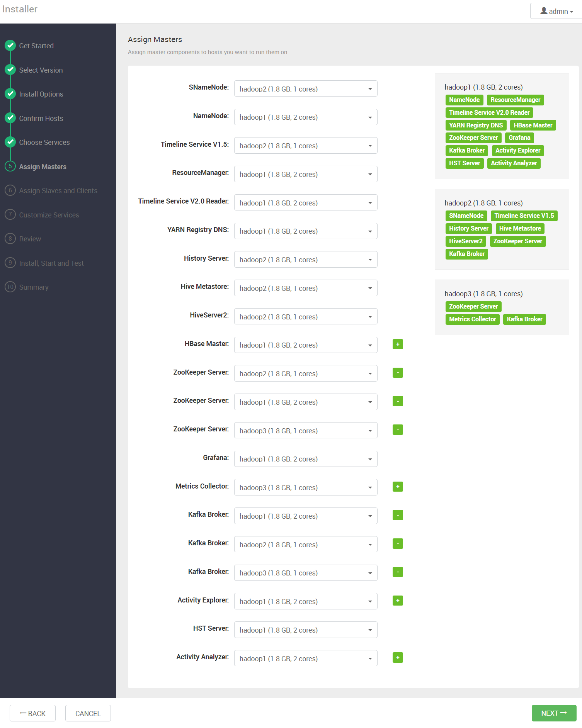This screenshot has width=582, height=728.
Task: Open the YARN Registry DNS host dropdown
Action: tap(306, 231)
